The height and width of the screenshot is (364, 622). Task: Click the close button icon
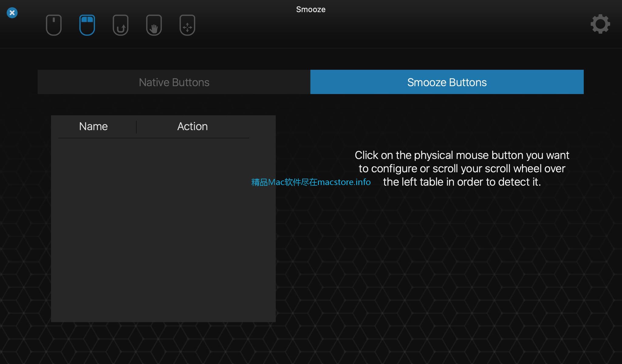12,12
